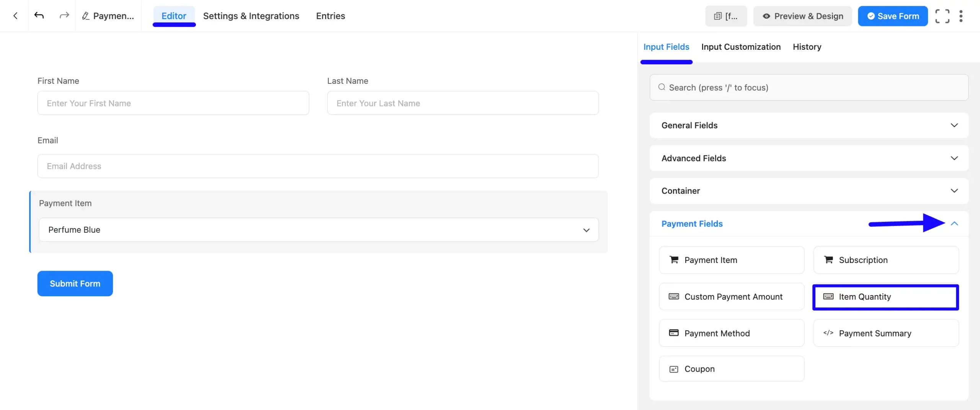Click the Enter Your First Name field
The image size is (980, 410).
[x=173, y=103]
